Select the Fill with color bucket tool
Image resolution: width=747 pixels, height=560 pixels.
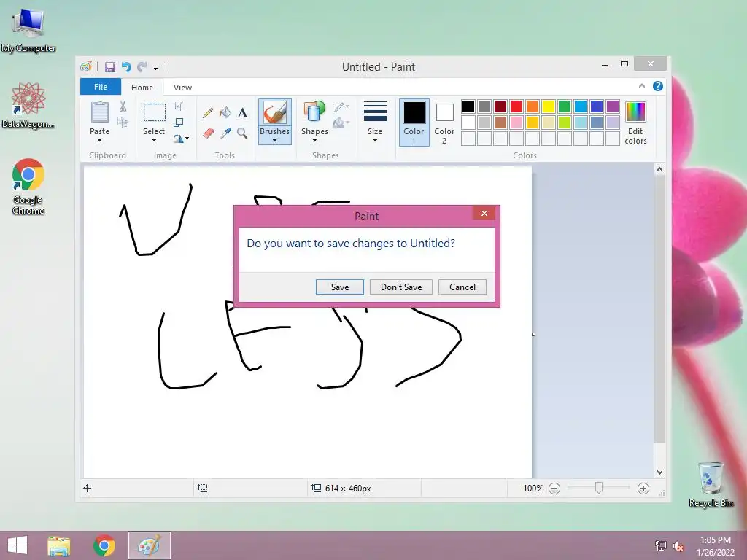coord(225,113)
